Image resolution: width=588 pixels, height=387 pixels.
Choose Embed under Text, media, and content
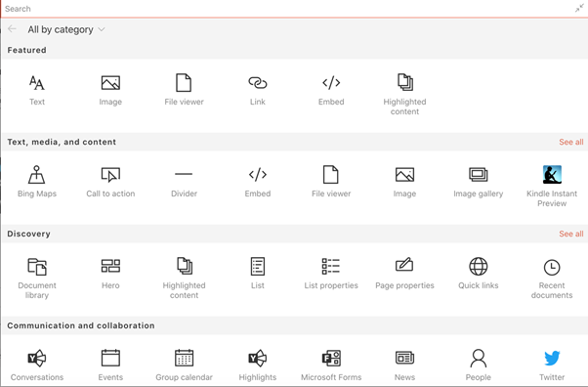(x=258, y=182)
